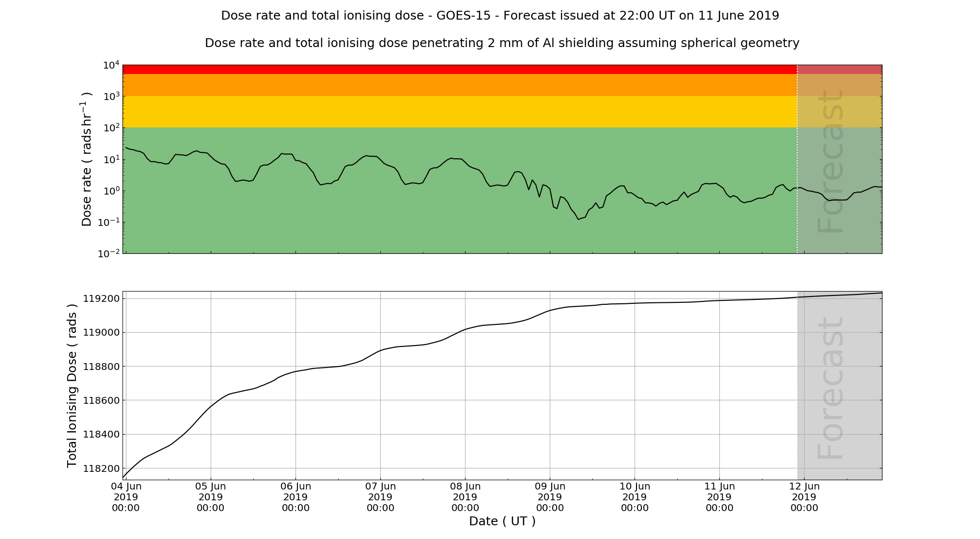This screenshot has height=539, width=980.
Task: Click the 07 Jun 2019 date tick label
Action: coord(380,497)
